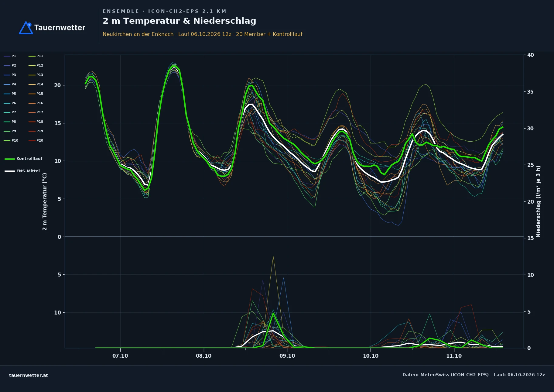
Task: Click the Neukirchen an der Enknach subtitle line
Action: click(203, 34)
